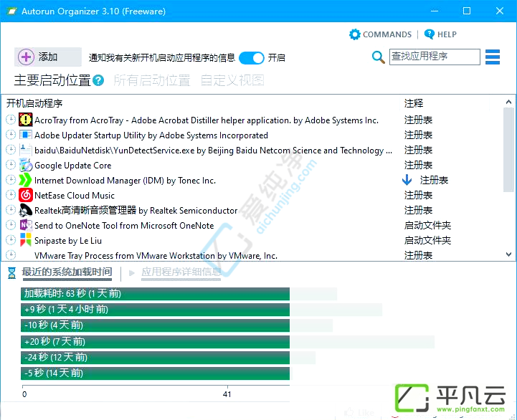
Task: Click the clock icon beside Internet Download Manager
Action: [11, 180]
